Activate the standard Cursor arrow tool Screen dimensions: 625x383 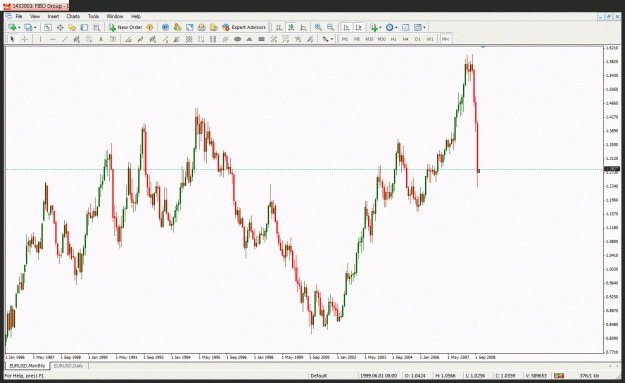[x=12, y=39]
